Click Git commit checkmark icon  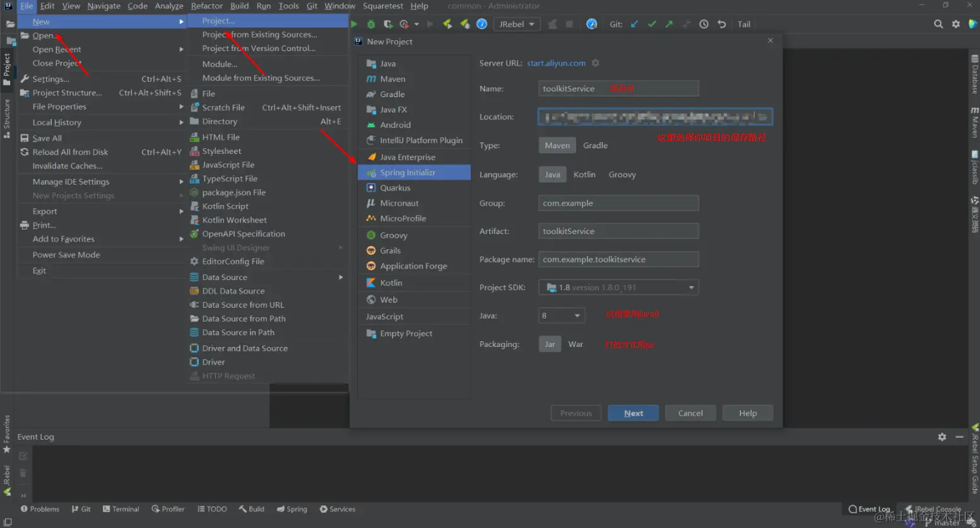click(x=652, y=24)
